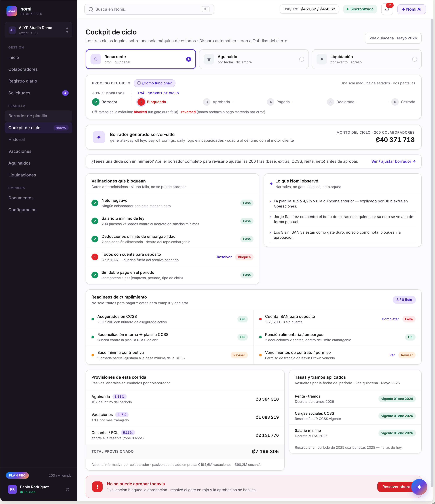
Task: Click the power logout icon beside Pablo Rodríguez
Action: click(x=67, y=489)
